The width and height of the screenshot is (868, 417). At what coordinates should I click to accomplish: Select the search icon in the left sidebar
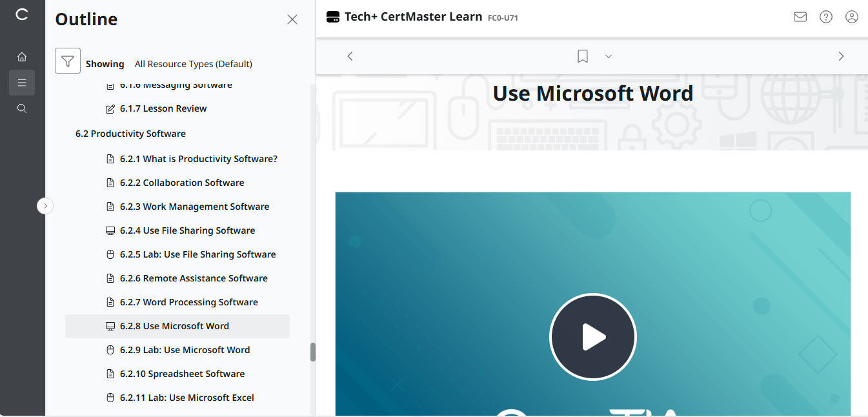(x=21, y=108)
